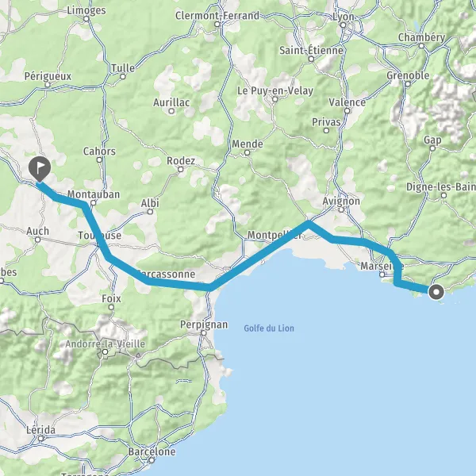476x476 pixels.
Task: Click the Limoges city marker
Action: [86, 19]
